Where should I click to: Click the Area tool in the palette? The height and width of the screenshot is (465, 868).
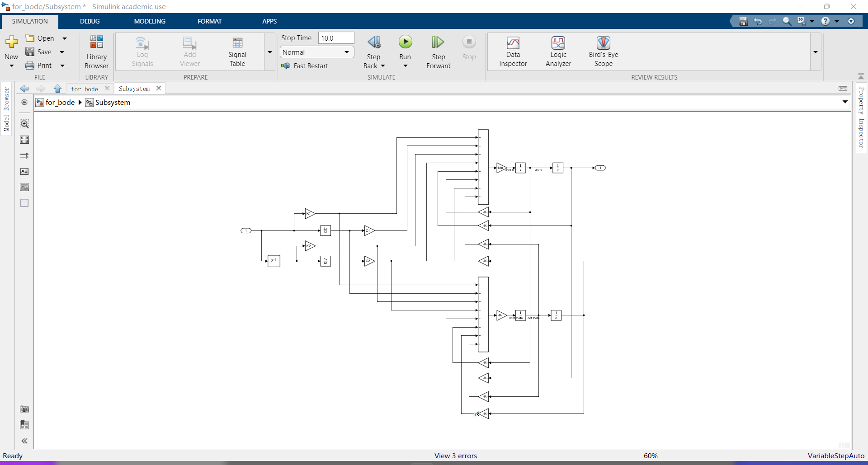tap(24, 203)
